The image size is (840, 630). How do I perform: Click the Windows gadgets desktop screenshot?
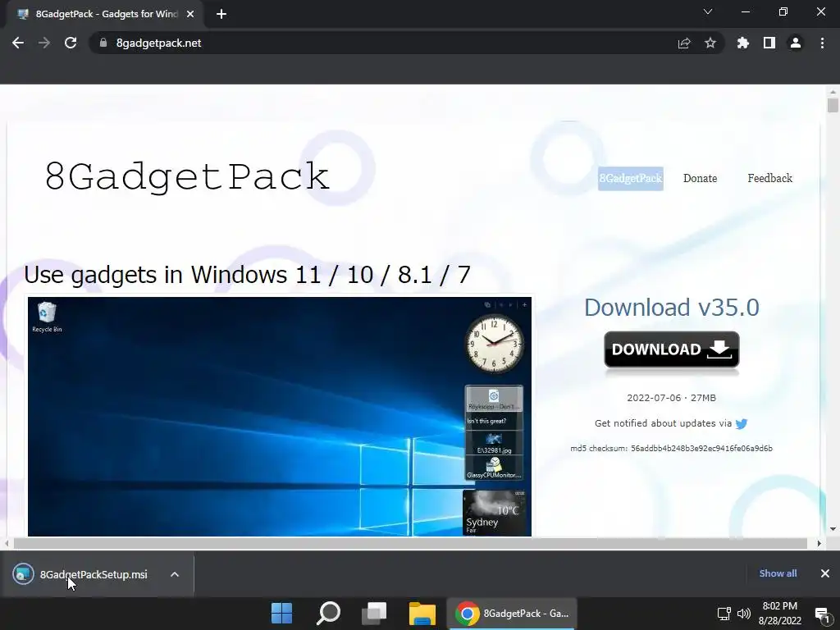click(x=280, y=416)
